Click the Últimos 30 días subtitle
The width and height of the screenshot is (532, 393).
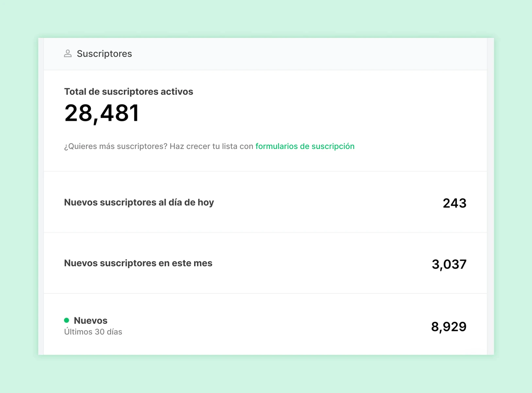pos(93,332)
